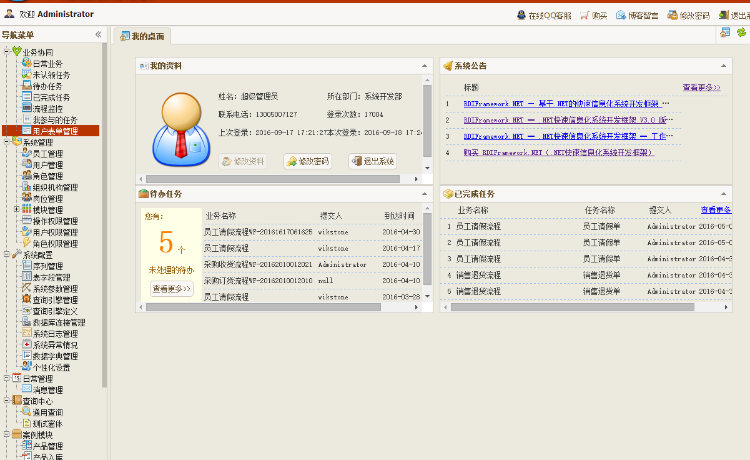Click the 修改密码 button in 我的资料
Viewport: 750px width, 460px height.
click(308, 161)
